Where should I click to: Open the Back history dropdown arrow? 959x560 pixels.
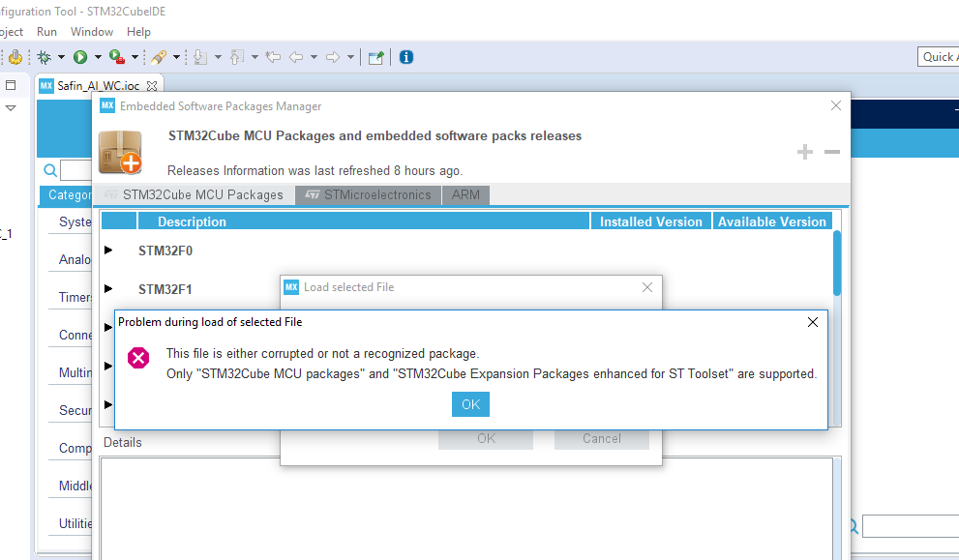(x=314, y=57)
